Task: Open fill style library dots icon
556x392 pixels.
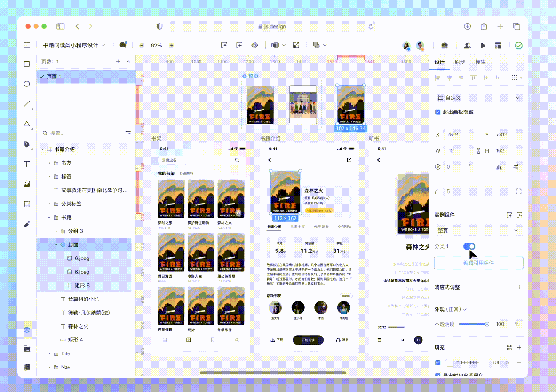Action: [x=509, y=348]
